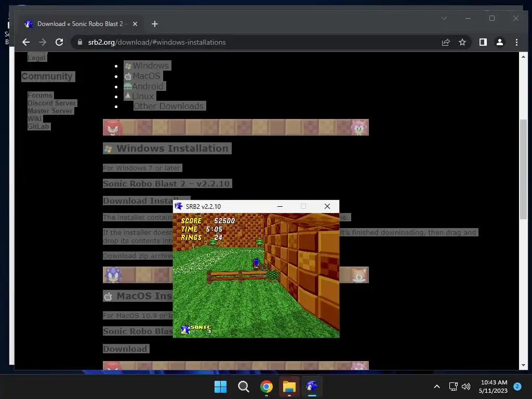Close the SRB2 v2.2.10 game window
Screen dimensions: 532x399
click(x=327, y=206)
